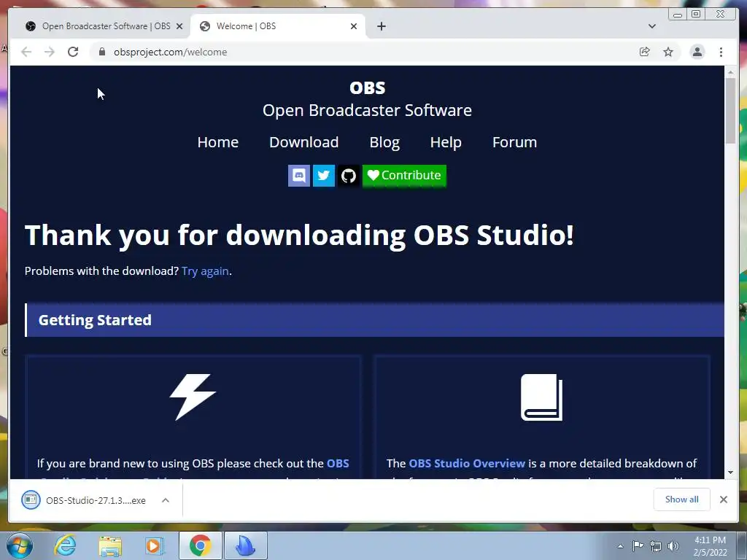Open the Twitter icon link
The image size is (747, 560).
323,176
